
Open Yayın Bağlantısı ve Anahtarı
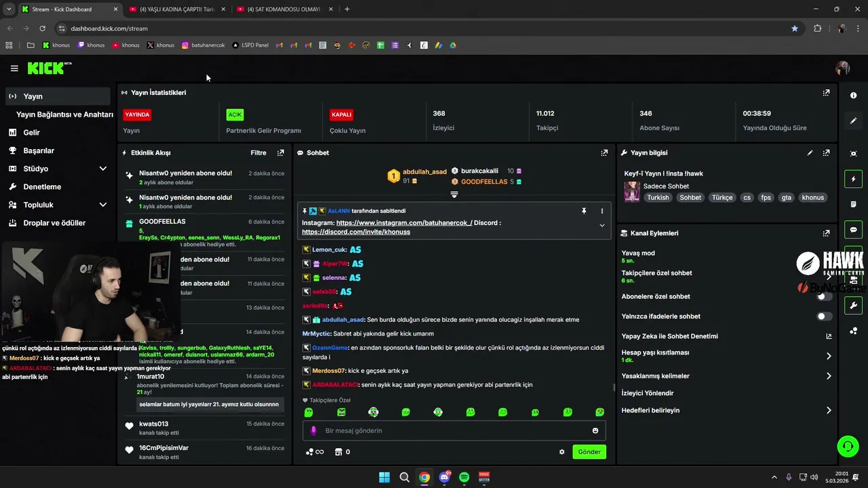(x=64, y=115)
